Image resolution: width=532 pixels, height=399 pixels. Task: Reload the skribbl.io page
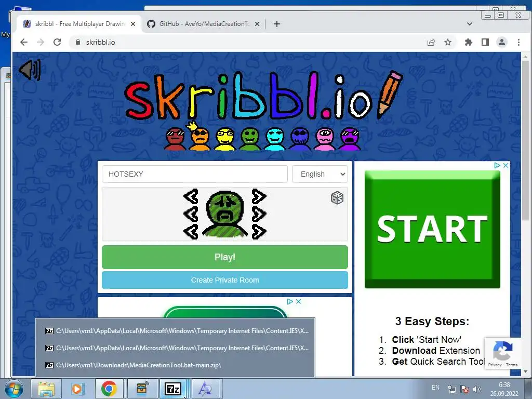point(57,42)
